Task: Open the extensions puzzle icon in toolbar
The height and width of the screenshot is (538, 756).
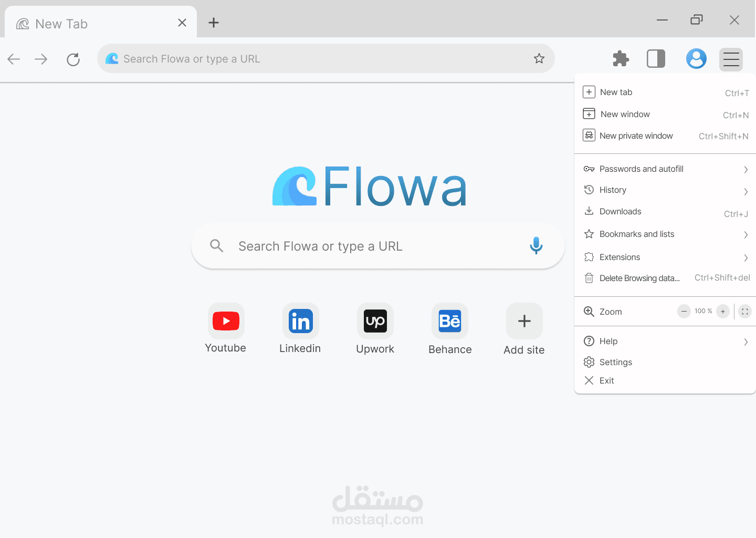Action: pos(621,58)
